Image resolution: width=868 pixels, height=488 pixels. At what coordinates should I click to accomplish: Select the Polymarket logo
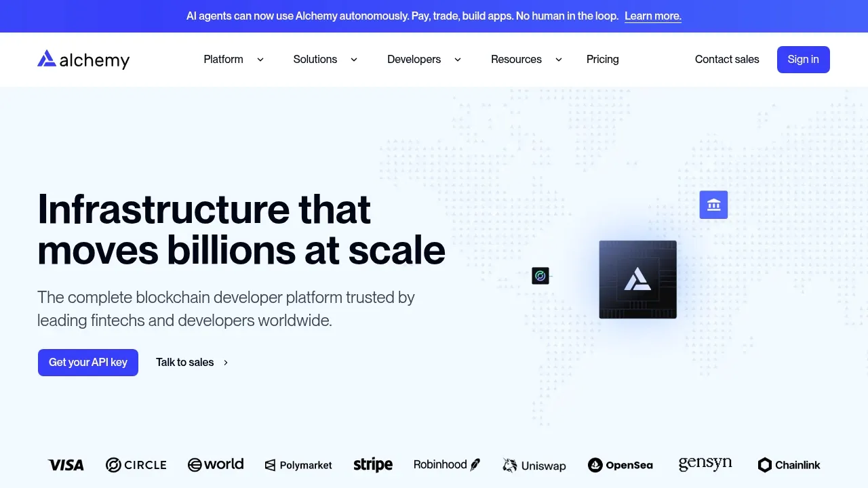pyautogui.click(x=298, y=465)
